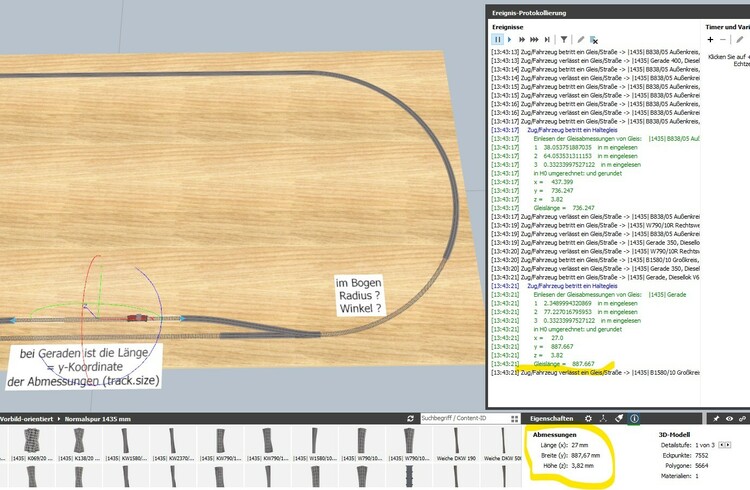Click the single play arrow in Ereignisse toolbar
Viewport: 750px width, 490px height.
click(x=509, y=40)
